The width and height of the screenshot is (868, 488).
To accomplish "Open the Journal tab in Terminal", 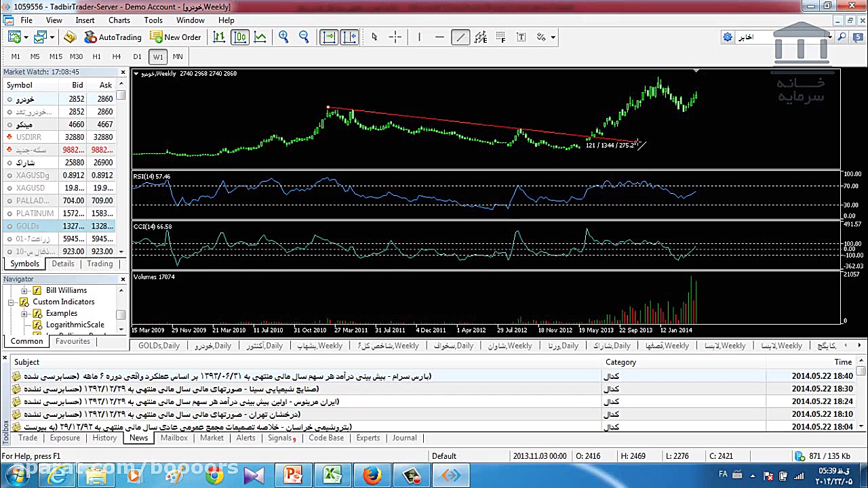I will coord(404,438).
